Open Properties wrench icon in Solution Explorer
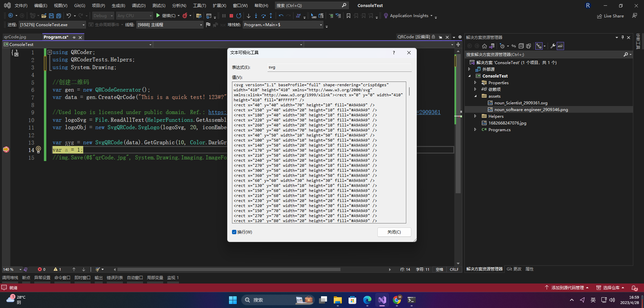This screenshot has height=308, width=644. (x=553, y=46)
